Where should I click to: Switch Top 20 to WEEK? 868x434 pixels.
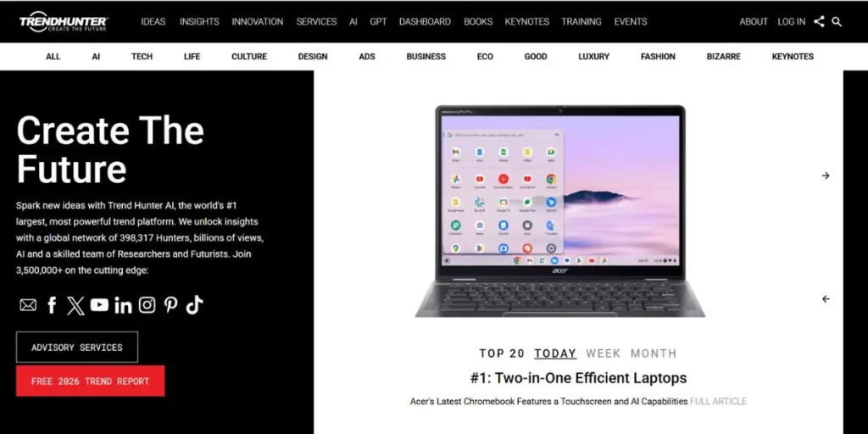603,353
